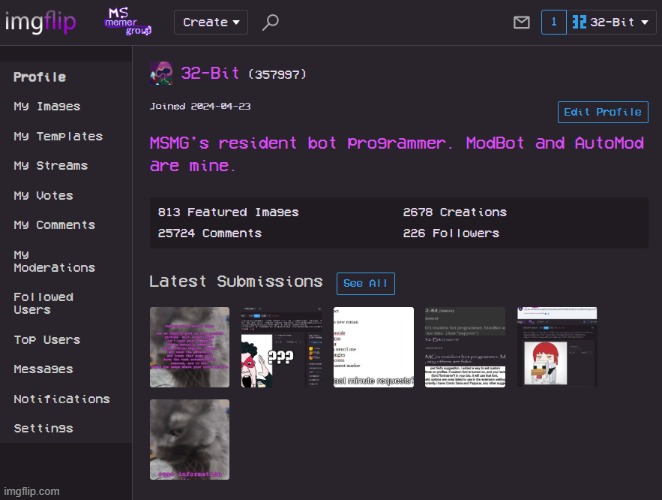
Task: Open Messages in sidebar
Action: [x=43, y=370]
